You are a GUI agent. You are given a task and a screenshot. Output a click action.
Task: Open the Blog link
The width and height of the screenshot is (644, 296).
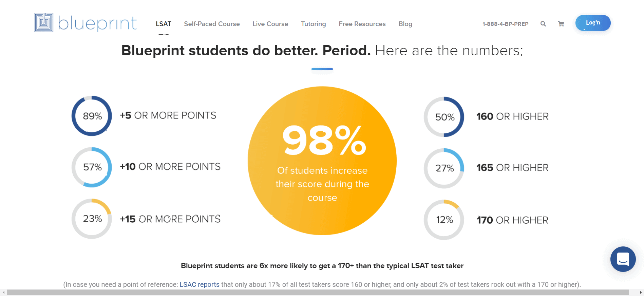[x=405, y=24]
